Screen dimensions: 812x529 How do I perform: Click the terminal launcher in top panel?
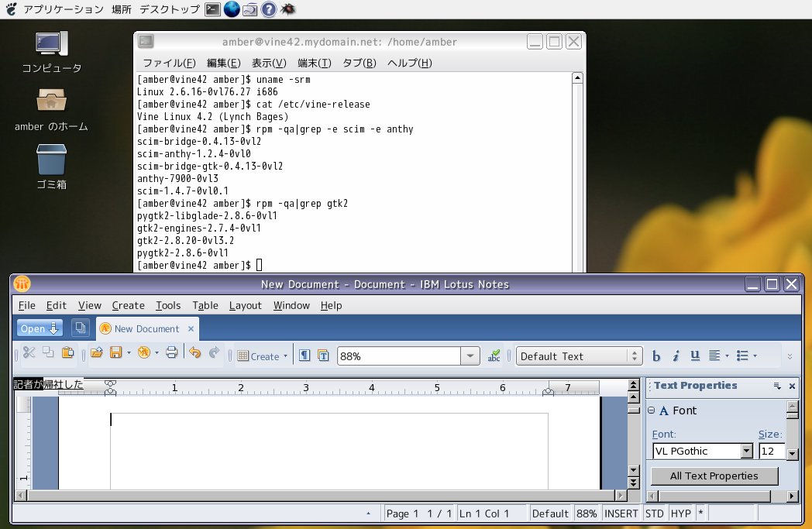tap(212, 9)
